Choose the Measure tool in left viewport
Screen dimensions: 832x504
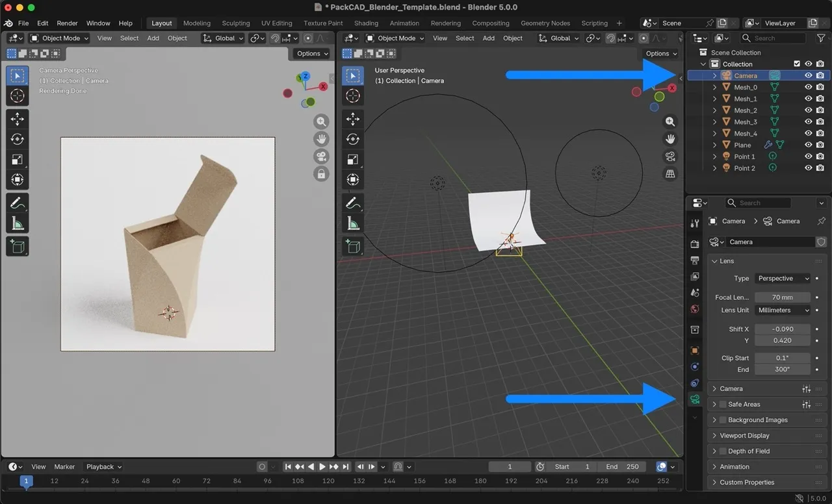tap(18, 224)
